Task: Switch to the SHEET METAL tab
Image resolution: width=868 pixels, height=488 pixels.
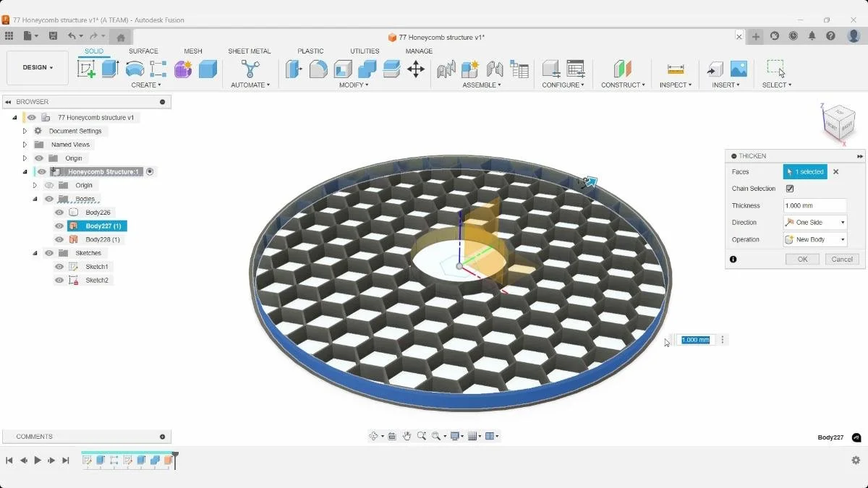Action: 250,51
